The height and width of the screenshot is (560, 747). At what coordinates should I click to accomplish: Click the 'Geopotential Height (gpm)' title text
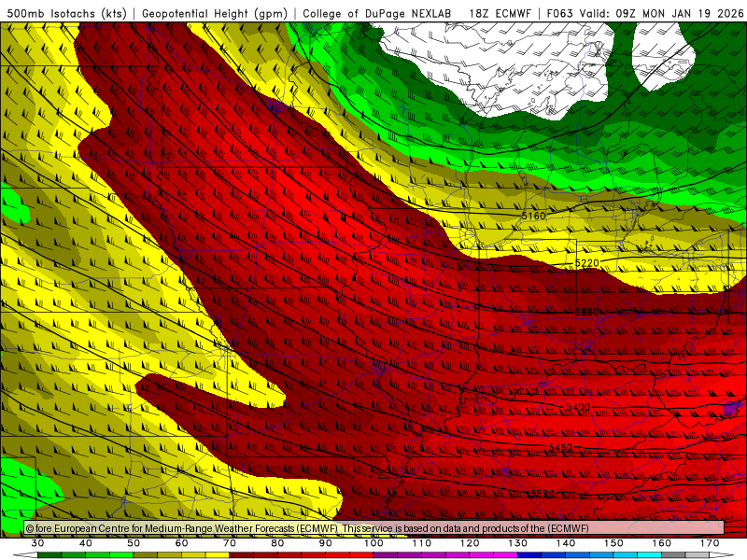coord(215,13)
